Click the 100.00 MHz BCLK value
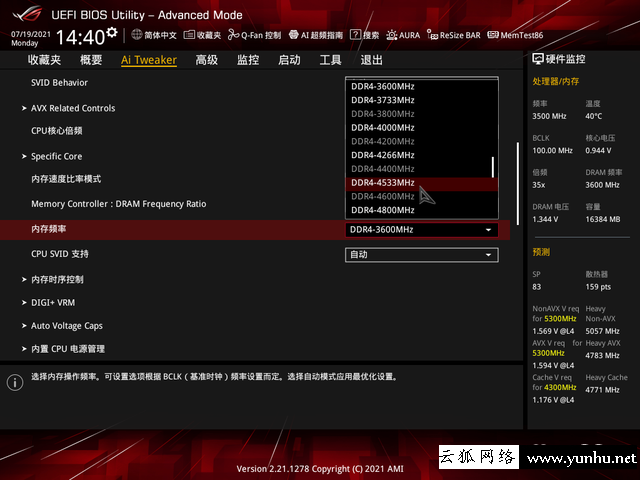This screenshot has height=480, width=640. (x=553, y=151)
